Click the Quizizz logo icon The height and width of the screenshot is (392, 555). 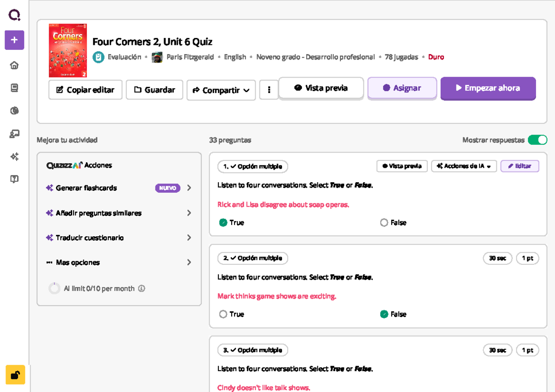click(x=14, y=15)
